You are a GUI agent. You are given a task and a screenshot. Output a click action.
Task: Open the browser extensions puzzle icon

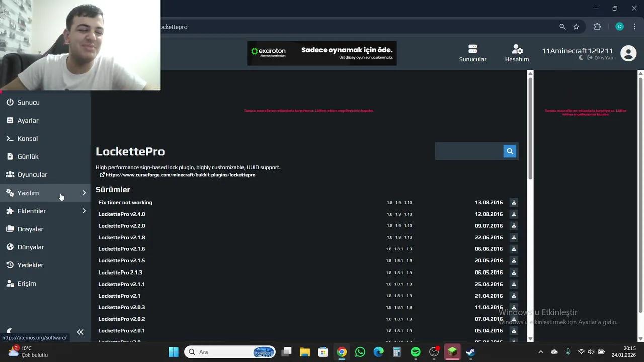tap(598, 27)
